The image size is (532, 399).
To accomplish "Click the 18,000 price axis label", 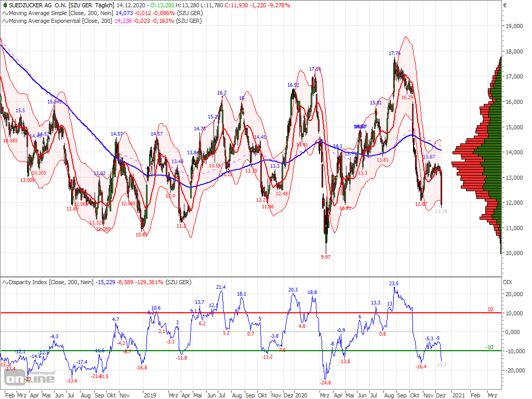I will coord(514,51).
